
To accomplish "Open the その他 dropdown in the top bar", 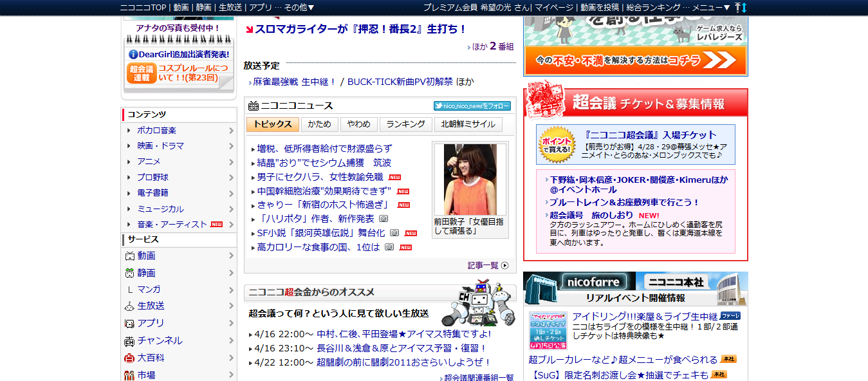I will [x=299, y=7].
